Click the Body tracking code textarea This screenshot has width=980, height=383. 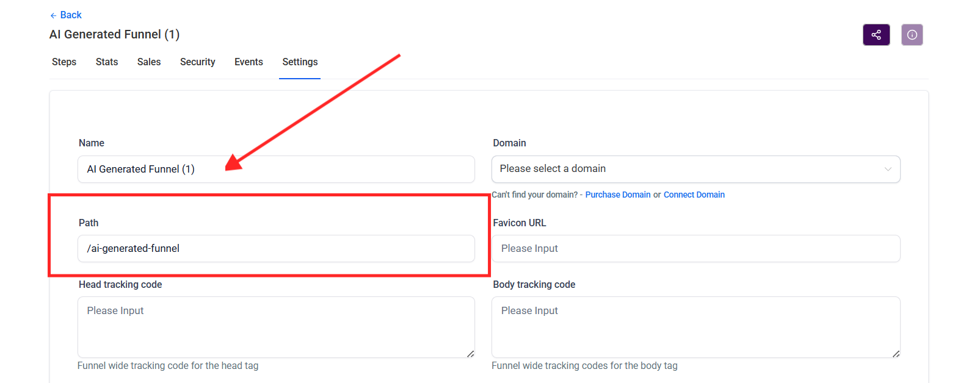pyautogui.click(x=695, y=327)
